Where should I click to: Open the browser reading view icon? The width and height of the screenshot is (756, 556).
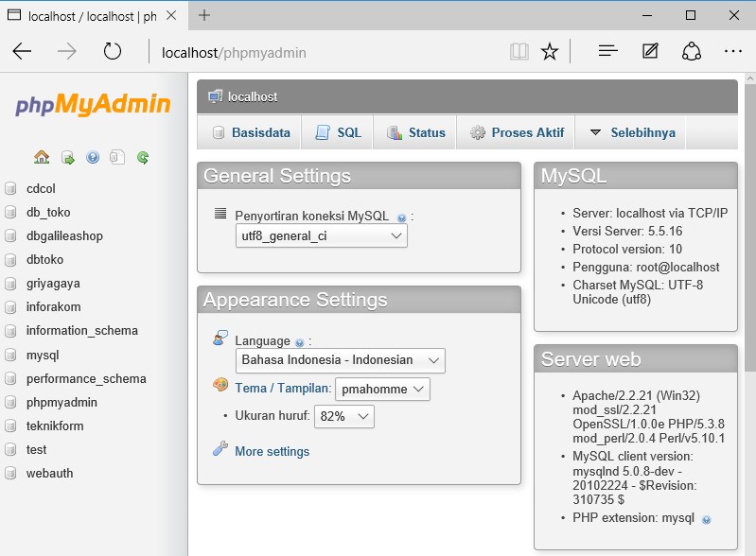click(519, 51)
